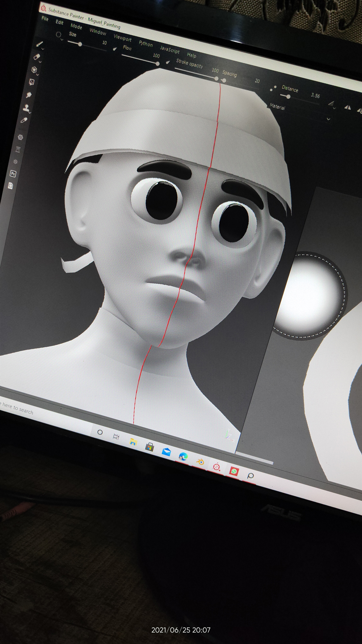This screenshot has width=362, height=644.
Task: Open Microsoft Edge from the taskbar
Action: click(183, 456)
